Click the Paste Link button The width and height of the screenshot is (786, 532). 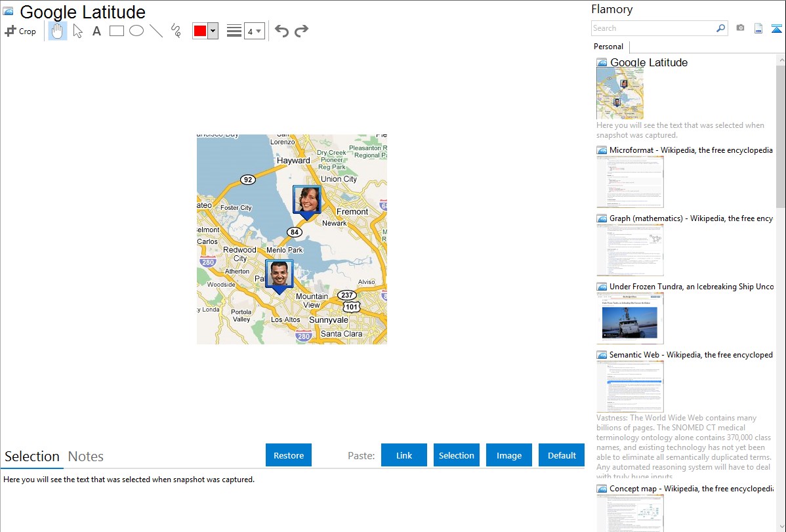[404, 455]
